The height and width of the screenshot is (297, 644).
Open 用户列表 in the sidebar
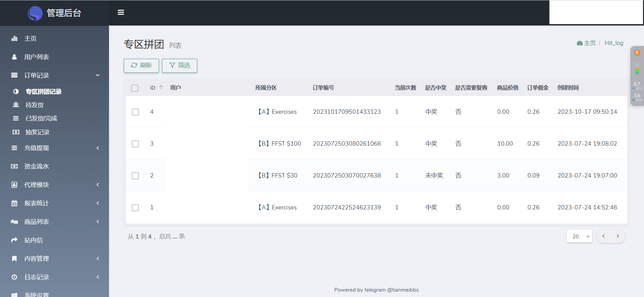pos(37,57)
